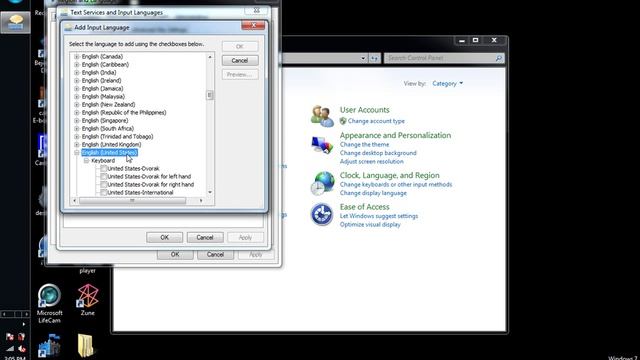The image size is (640, 360).
Task: Open the castle-like desktop icon at the bottom
Action: pyautogui.click(x=49, y=346)
